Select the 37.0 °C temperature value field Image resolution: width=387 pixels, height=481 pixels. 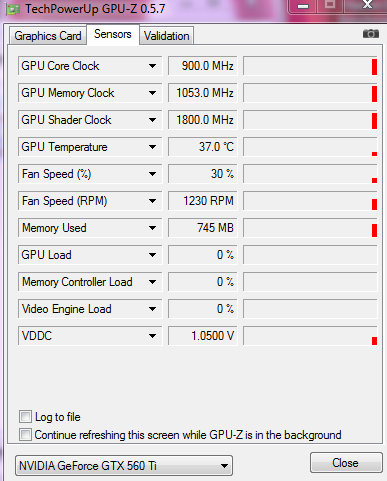tap(203, 147)
